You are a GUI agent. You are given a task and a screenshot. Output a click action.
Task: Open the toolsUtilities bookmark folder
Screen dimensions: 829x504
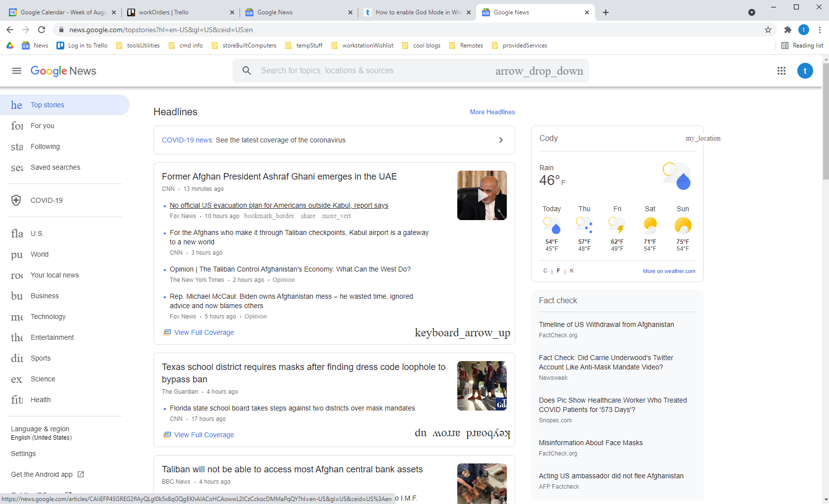pos(138,46)
